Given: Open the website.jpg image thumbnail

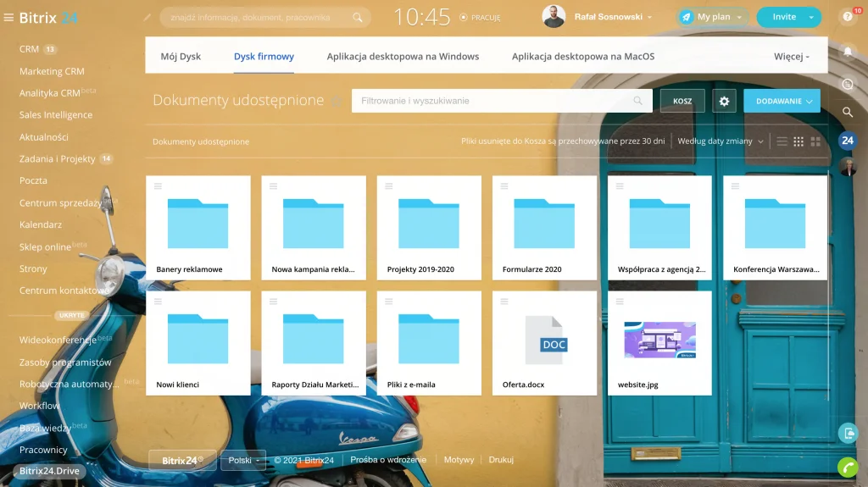Looking at the screenshot, I should [659, 340].
